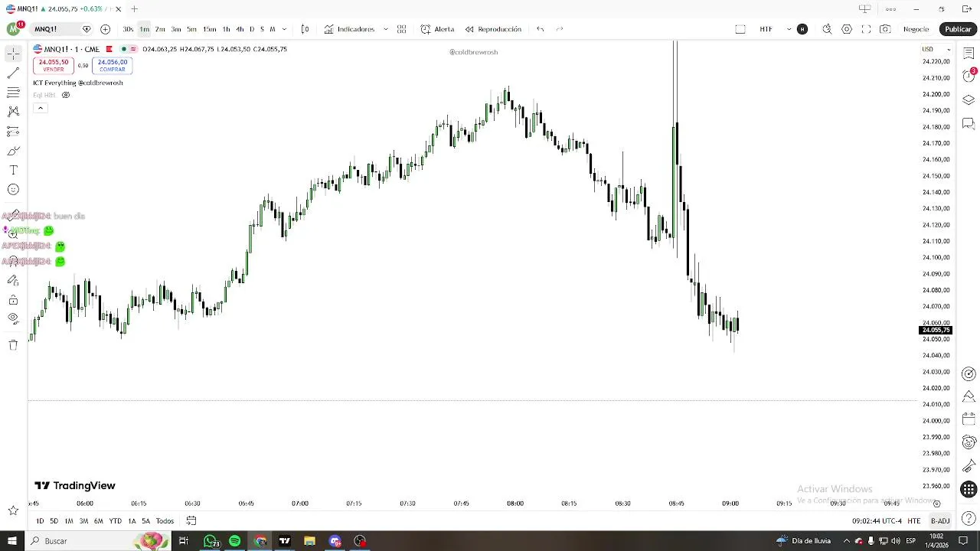Open the candlestick chart type selector

click(x=305, y=29)
